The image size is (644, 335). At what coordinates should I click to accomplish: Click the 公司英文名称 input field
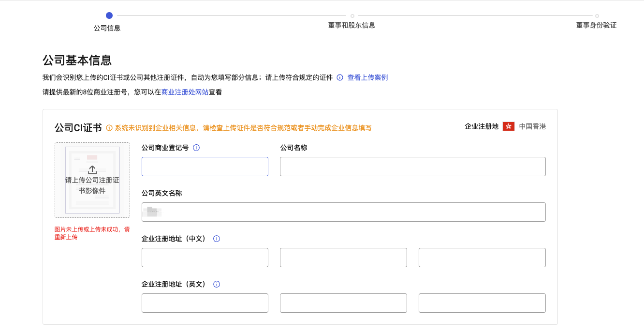click(x=343, y=212)
